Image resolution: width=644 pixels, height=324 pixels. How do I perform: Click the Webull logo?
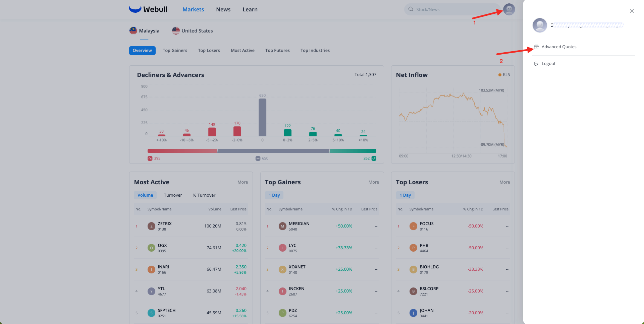point(148,9)
